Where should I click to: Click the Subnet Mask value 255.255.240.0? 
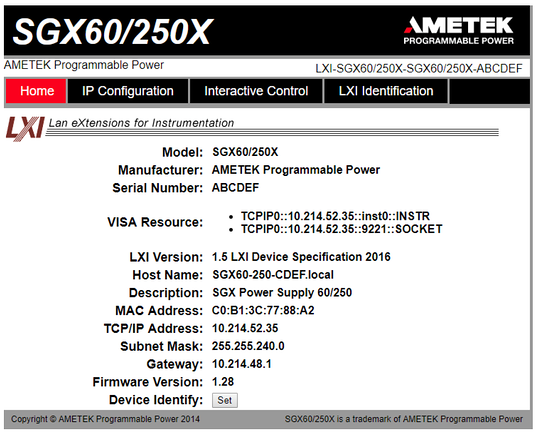point(248,346)
